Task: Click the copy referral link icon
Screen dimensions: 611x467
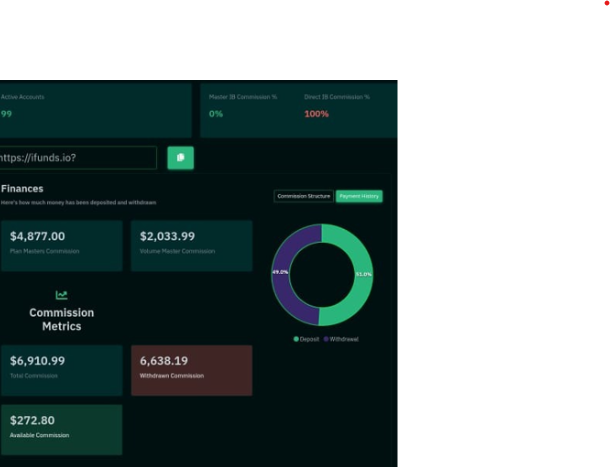Action: 180,158
